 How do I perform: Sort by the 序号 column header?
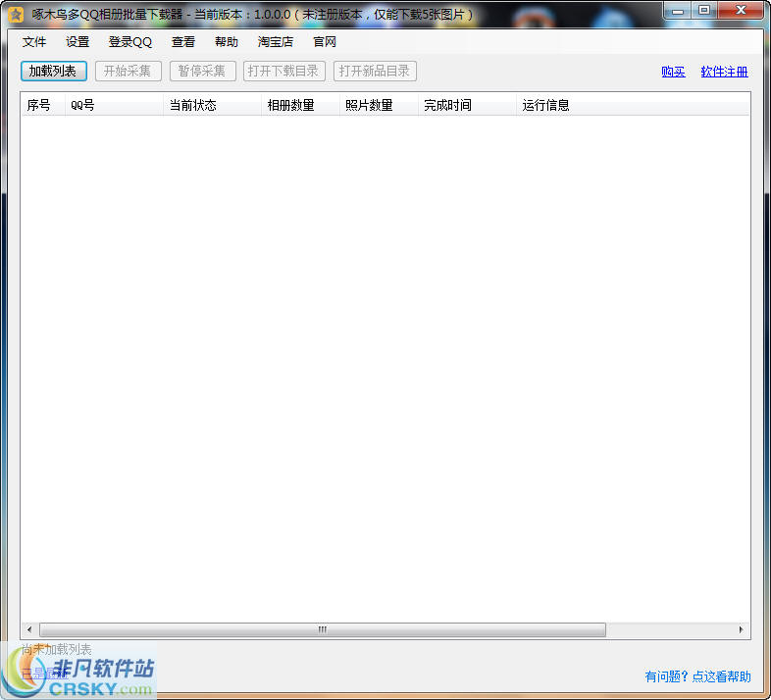click(x=43, y=105)
